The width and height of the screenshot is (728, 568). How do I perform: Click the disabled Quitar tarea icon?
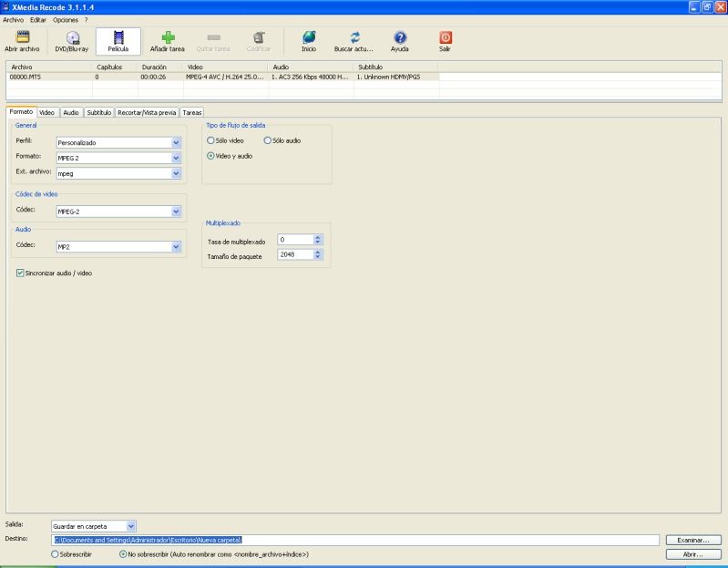click(213, 41)
